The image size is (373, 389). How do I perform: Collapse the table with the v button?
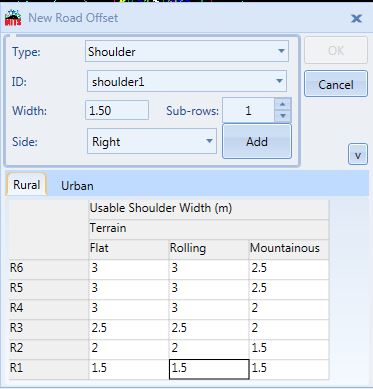pyautogui.click(x=358, y=155)
